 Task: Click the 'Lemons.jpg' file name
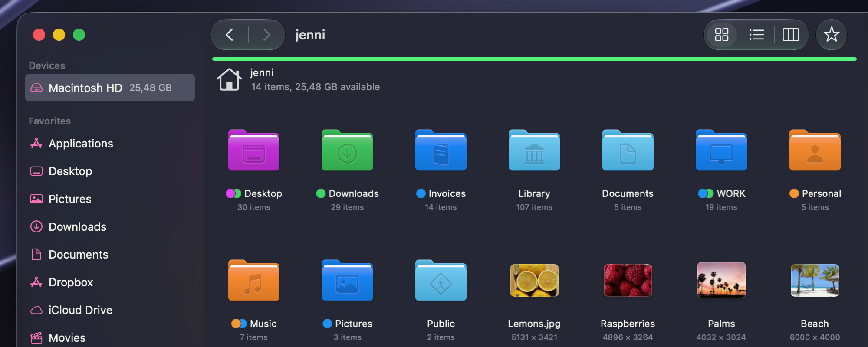pos(534,324)
